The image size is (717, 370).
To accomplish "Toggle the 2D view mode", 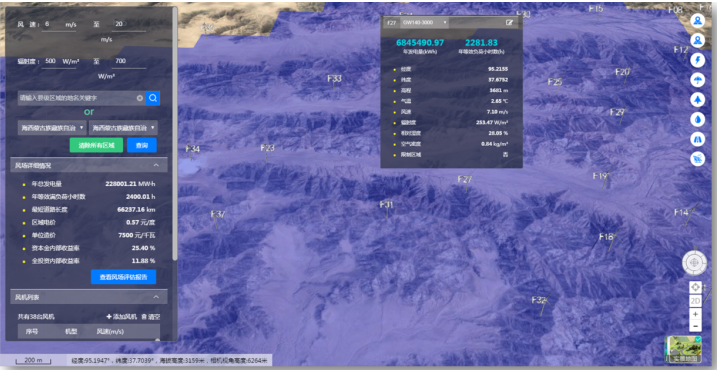I will pyautogui.click(x=695, y=301).
